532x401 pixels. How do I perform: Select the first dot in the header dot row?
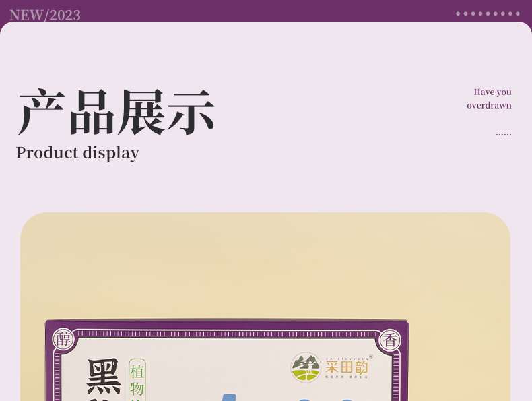[458, 13]
